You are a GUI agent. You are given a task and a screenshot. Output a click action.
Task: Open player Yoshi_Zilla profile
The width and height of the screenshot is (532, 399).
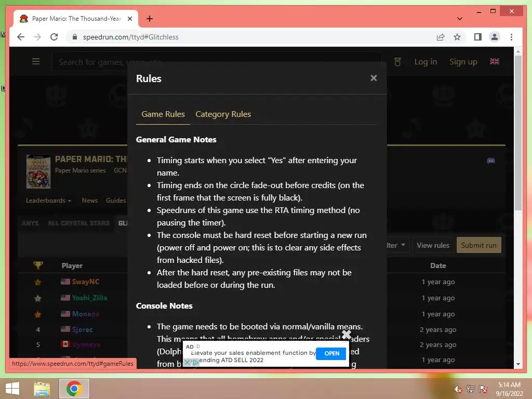point(89,298)
